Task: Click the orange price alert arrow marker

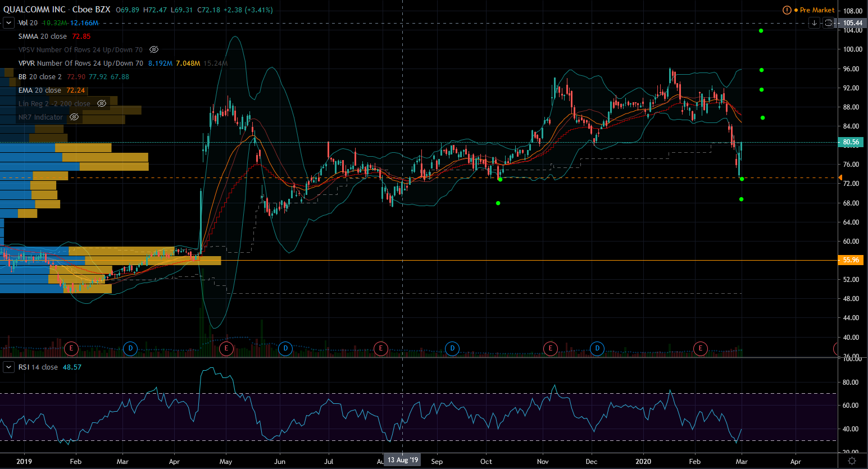Action: click(x=840, y=178)
